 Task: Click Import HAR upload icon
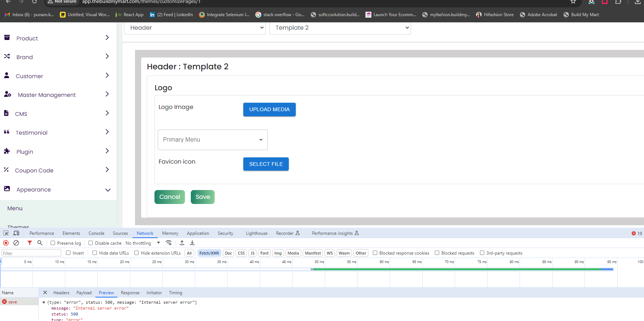(182, 243)
